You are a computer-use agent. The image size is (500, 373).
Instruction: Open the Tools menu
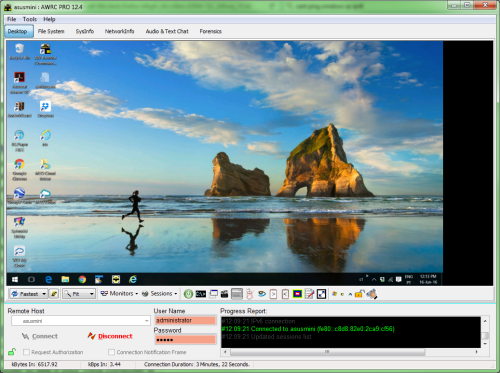coord(30,19)
